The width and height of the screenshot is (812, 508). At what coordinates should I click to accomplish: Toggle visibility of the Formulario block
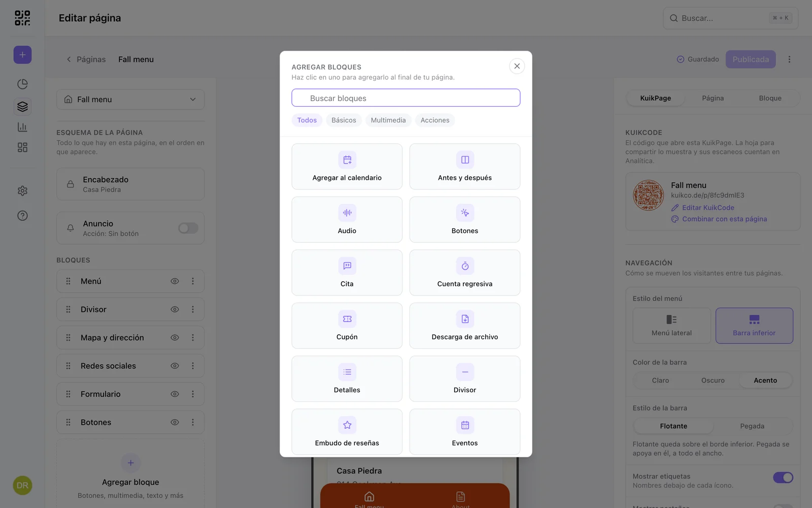pos(175,394)
